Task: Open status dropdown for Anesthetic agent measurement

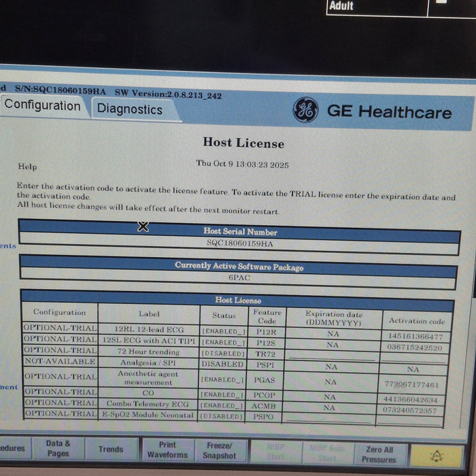Action: click(x=222, y=379)
